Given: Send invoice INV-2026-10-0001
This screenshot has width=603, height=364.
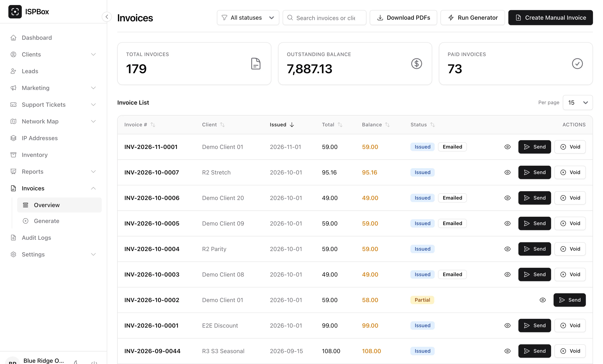Looking at the screenshot, I should [535, 326].
